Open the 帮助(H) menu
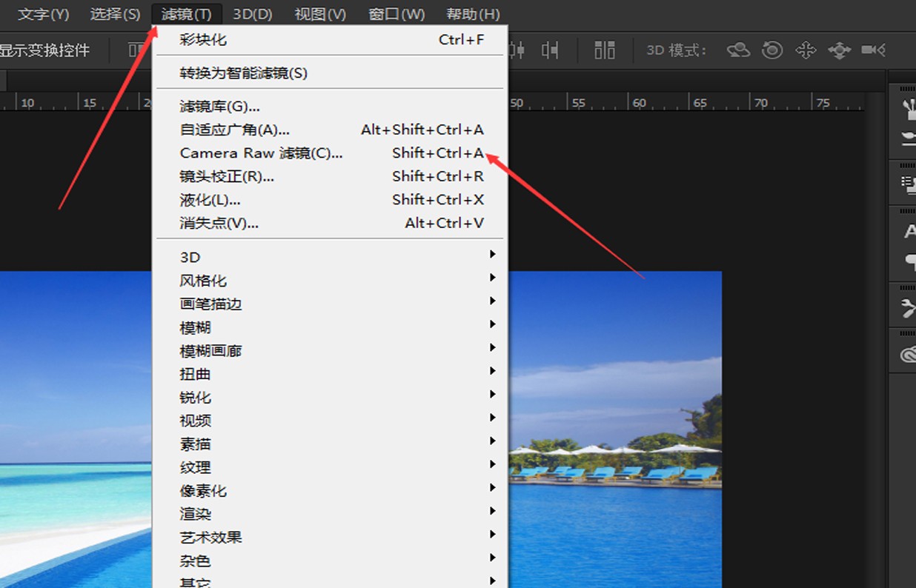916x588 pixels. point(473,13)
